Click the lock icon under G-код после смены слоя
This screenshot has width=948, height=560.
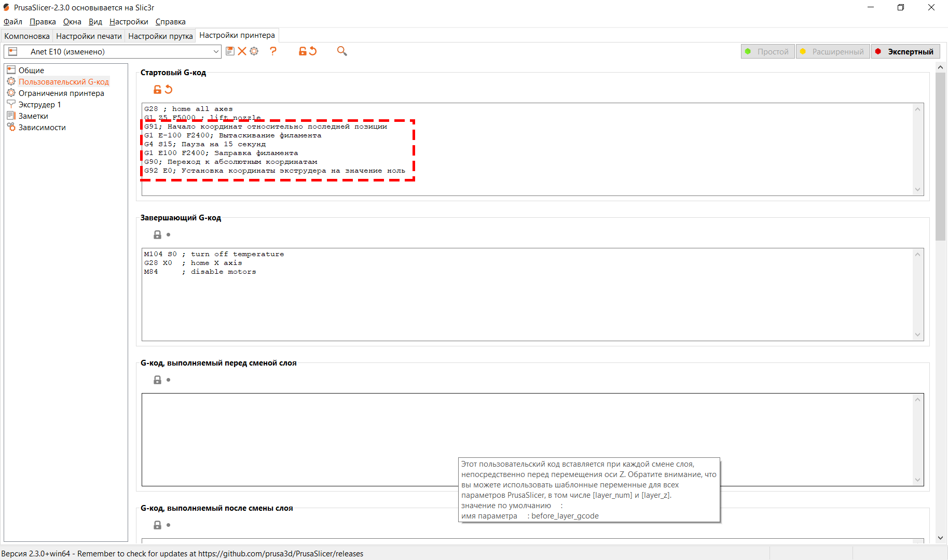tap(157, 525)
